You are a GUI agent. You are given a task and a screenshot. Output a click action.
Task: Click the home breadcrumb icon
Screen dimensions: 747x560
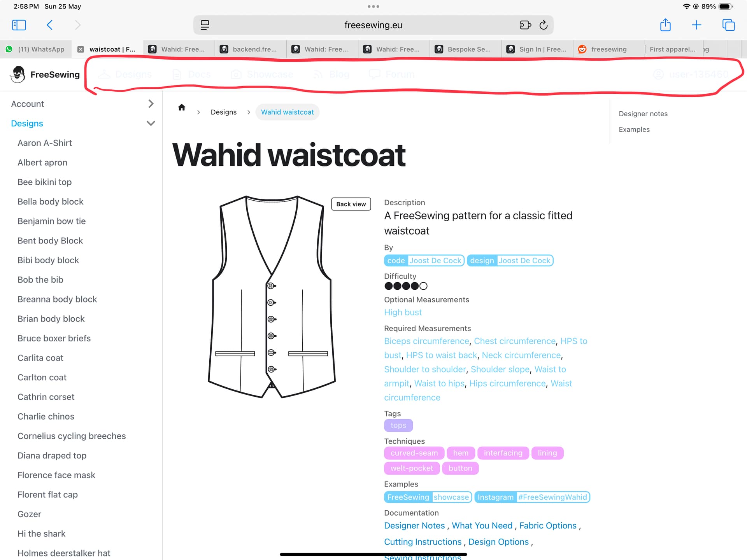pos(182,108)
